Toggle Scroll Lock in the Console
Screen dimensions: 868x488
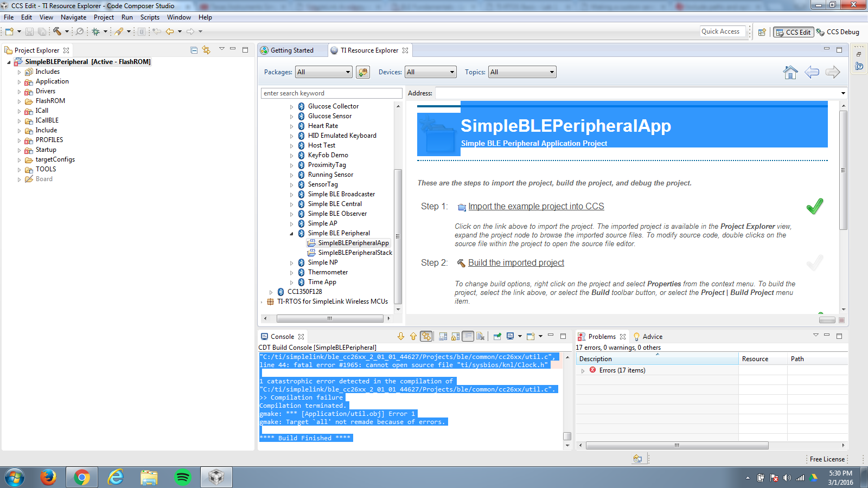click(x=455, y=337)
